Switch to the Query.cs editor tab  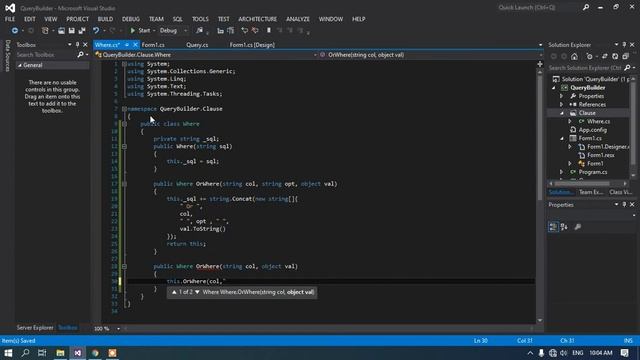point(197,45)
